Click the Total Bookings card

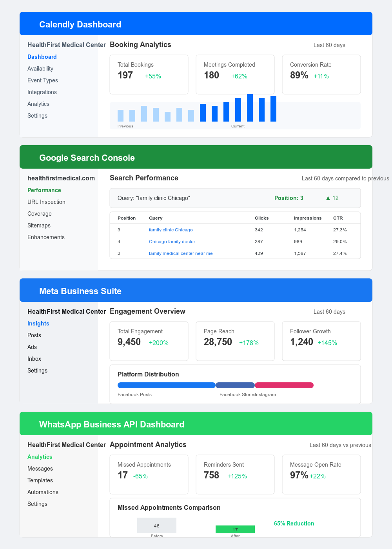pyautogui.click(x=149, y=75)
